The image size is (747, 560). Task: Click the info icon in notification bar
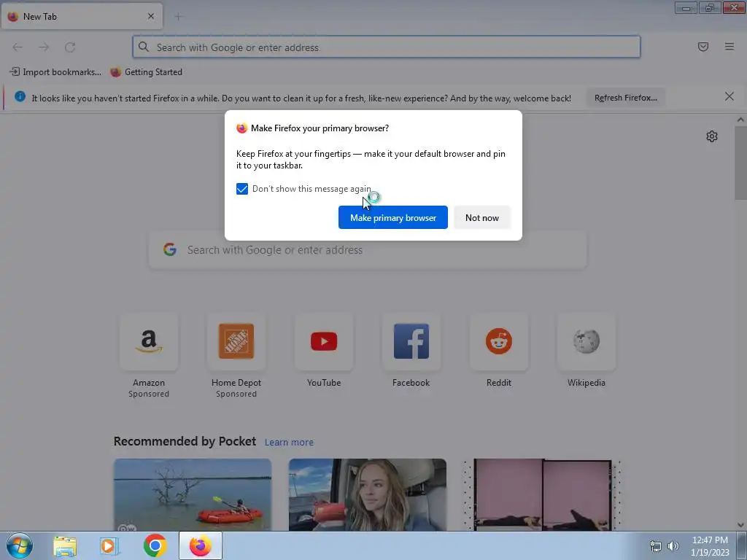(20, 97)
